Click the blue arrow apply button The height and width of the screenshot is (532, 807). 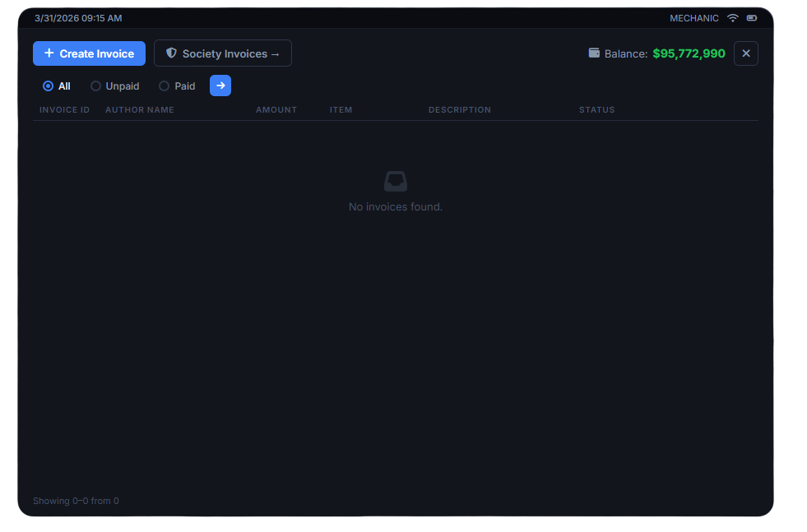point(220,86)
